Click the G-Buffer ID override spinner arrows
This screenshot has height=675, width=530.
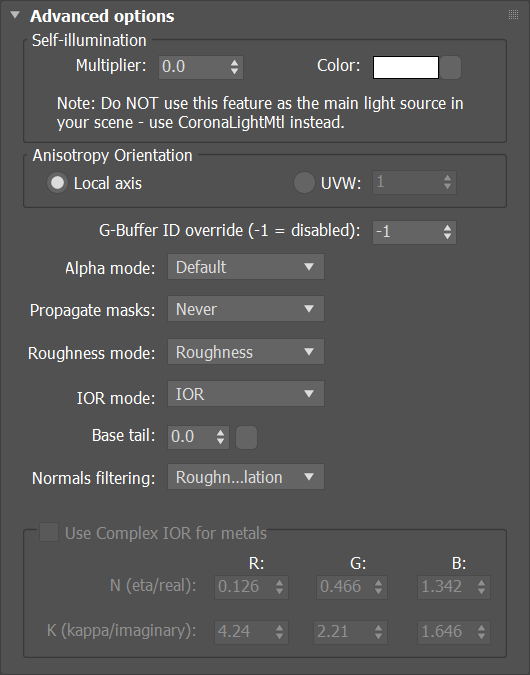447,232
